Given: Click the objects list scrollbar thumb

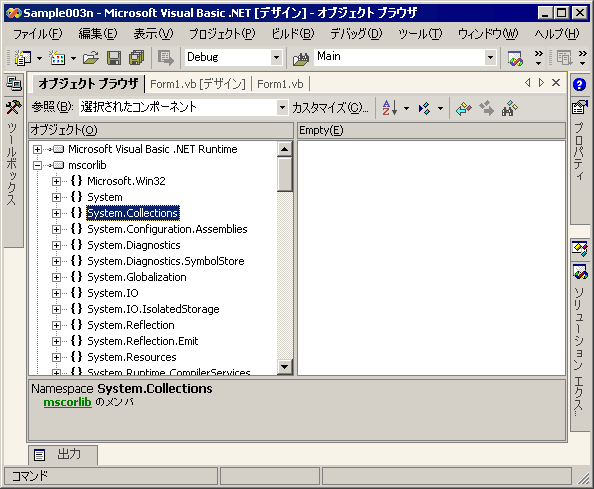Looking at the screenshot, I should tap(284, 174).
